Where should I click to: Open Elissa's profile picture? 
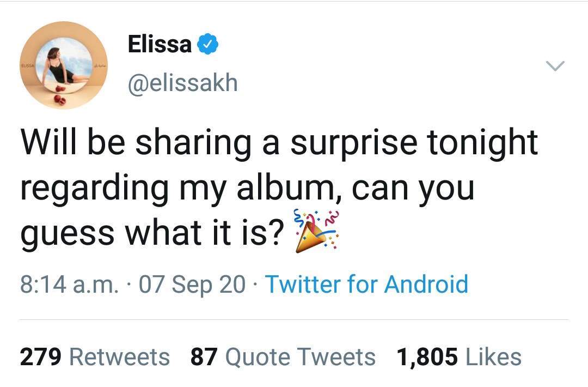(64, 65)
